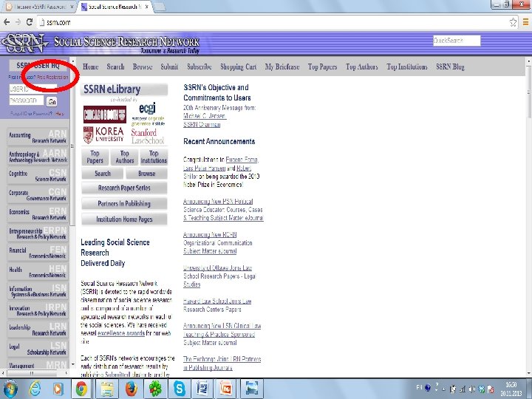
Task: Open Legal Scholarship Network LSN
Action: click(38, 349)
